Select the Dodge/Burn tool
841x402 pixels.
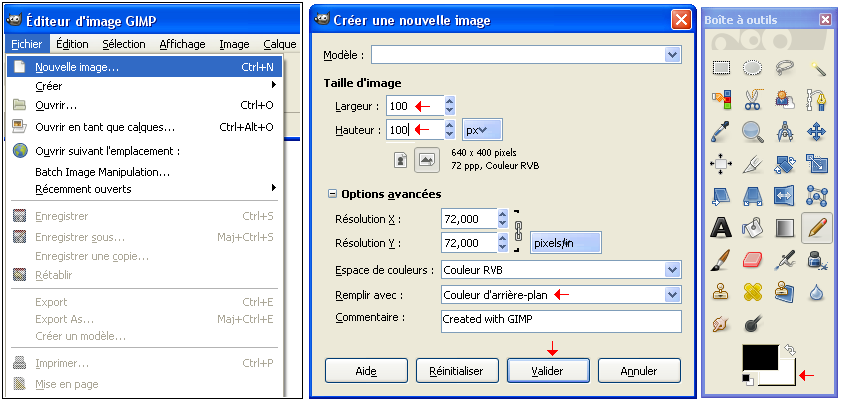[x=753, y=324]
